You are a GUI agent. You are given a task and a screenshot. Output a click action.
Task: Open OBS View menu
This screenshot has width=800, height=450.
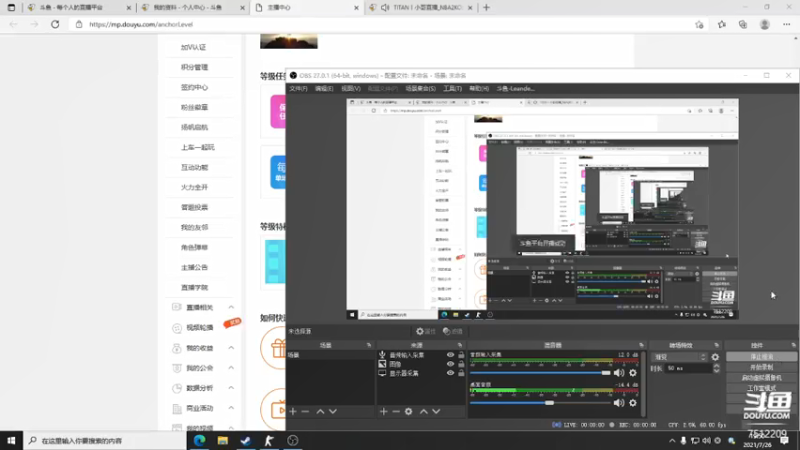[x=351, y=88]
